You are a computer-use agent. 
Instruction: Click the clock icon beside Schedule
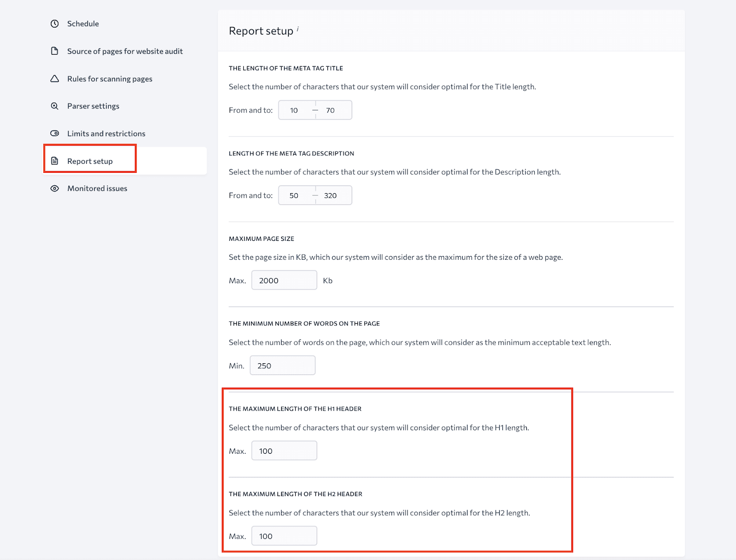(x=54, y=23)
